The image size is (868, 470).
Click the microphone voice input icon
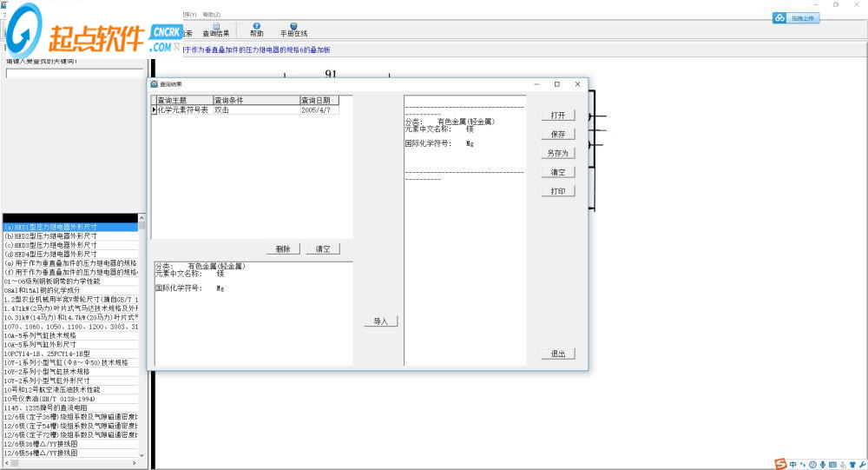[823, 465]
